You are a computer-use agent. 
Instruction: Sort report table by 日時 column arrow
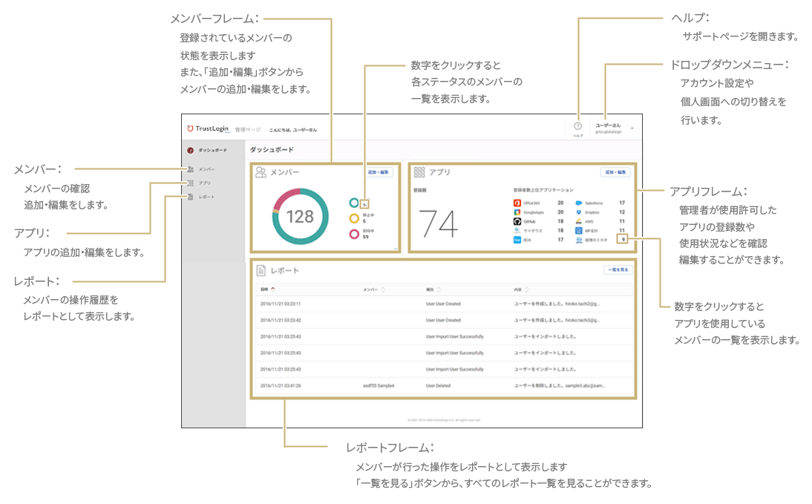pos(273,289)
